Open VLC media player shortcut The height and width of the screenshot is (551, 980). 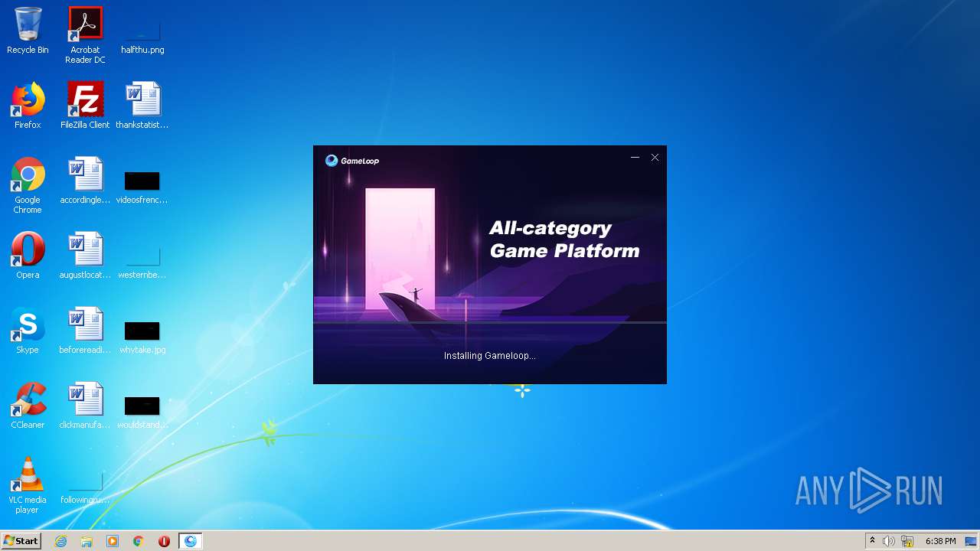tap(28, 484)
